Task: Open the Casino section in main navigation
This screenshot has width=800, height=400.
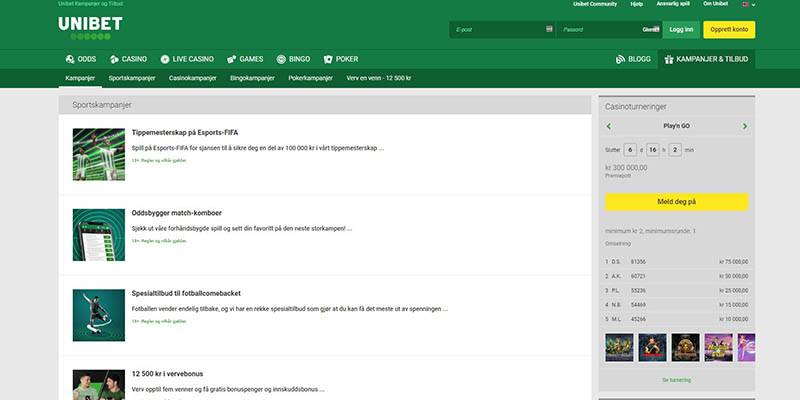Action: [x=128, y=59]
